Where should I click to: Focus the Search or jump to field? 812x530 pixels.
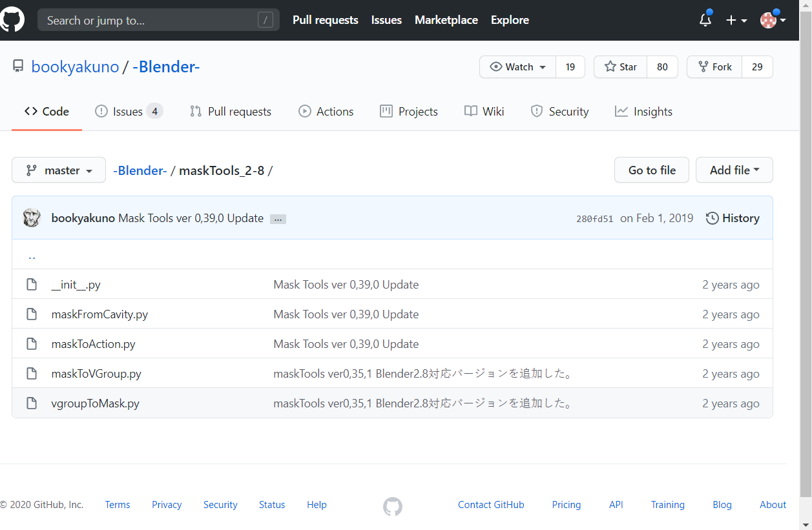pyautogui.click(x=159, y=20)
